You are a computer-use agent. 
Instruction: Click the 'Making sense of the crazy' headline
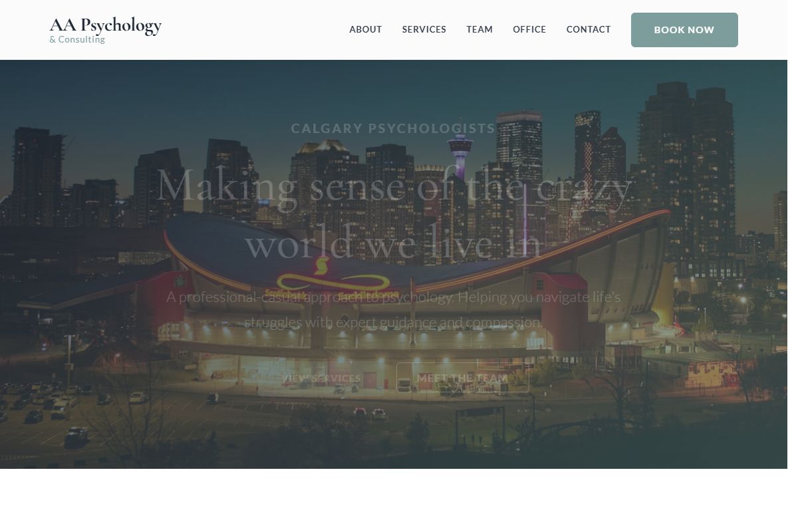pos(394,186)
